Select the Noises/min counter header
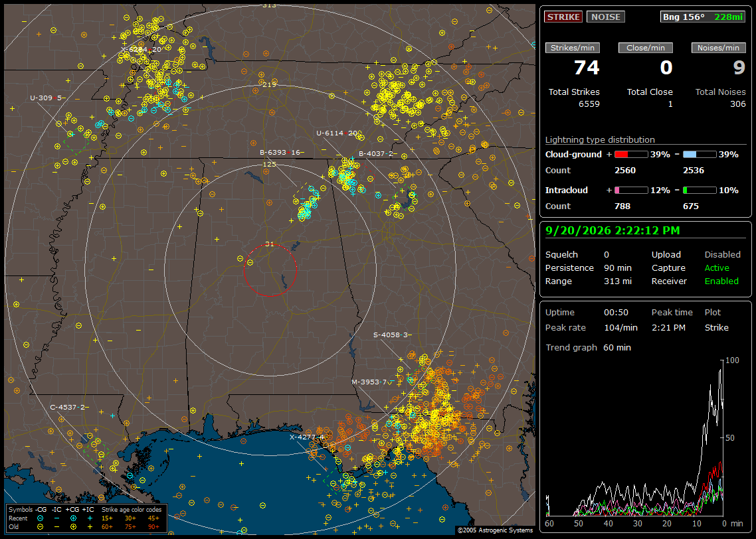 click(x=718, y=48)
